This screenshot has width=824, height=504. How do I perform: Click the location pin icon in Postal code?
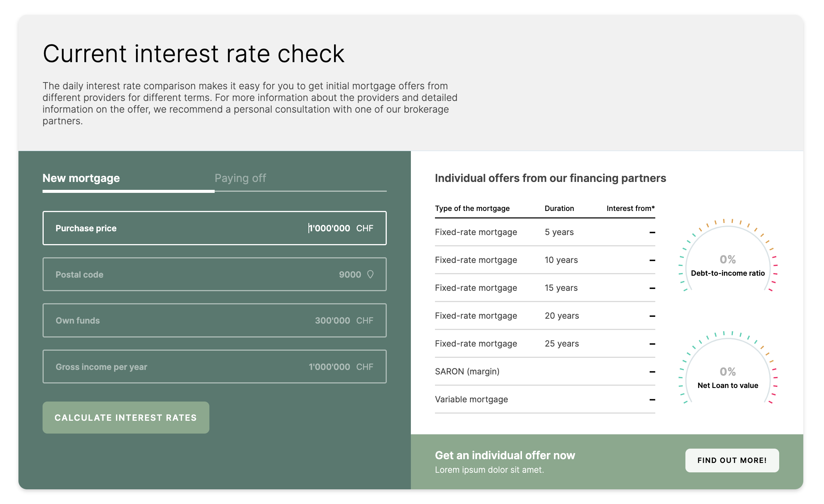[x=370, y=274]
